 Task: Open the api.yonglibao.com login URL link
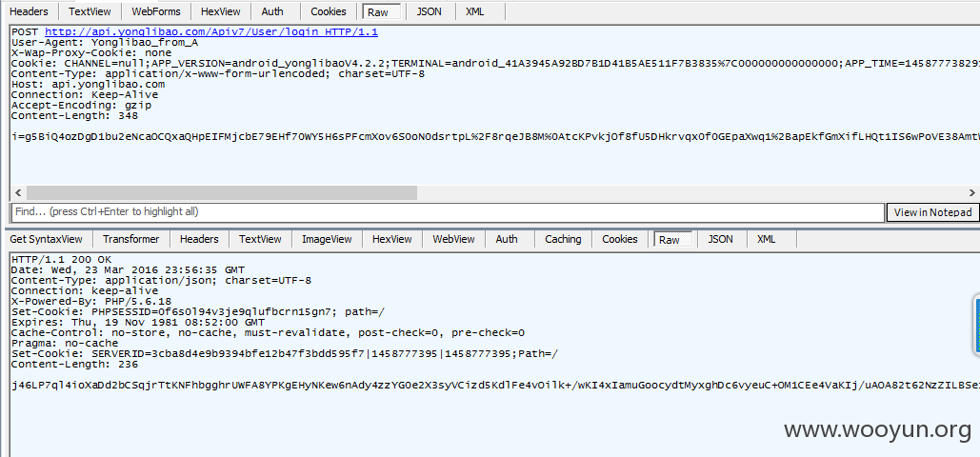pos(211,31)
